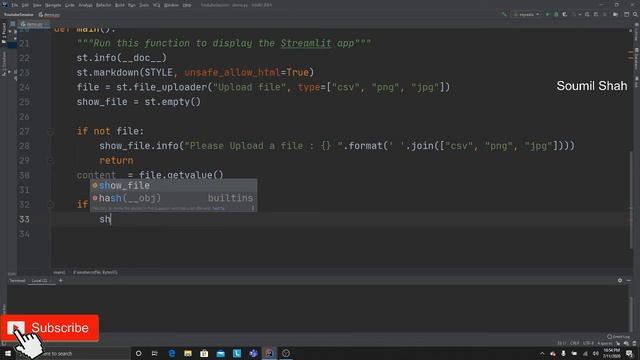
Task: Click the 'if isinstance' breadcrumb
Action: tap(95, 272)
